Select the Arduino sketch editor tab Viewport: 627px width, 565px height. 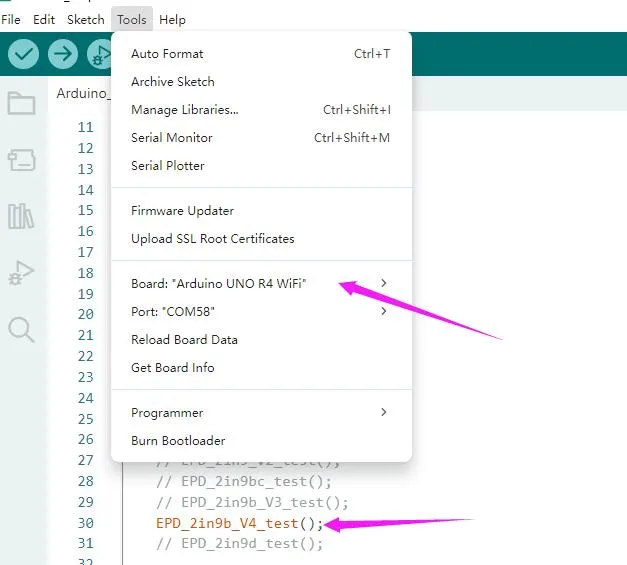[80, 93]
